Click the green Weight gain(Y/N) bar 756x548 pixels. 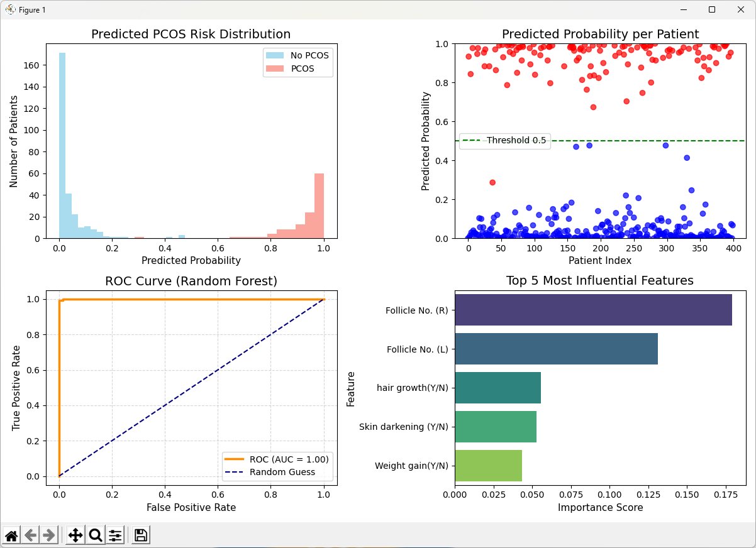(488, 466)
